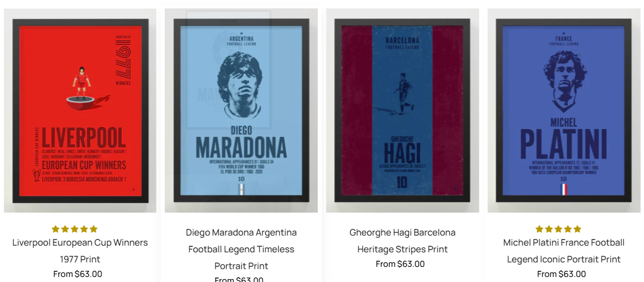Open Gheorghe Hagi Barcelona Heritage Stripes Print link
The height and width of the screenshot is (282, 644).
(x=403, y=241)
